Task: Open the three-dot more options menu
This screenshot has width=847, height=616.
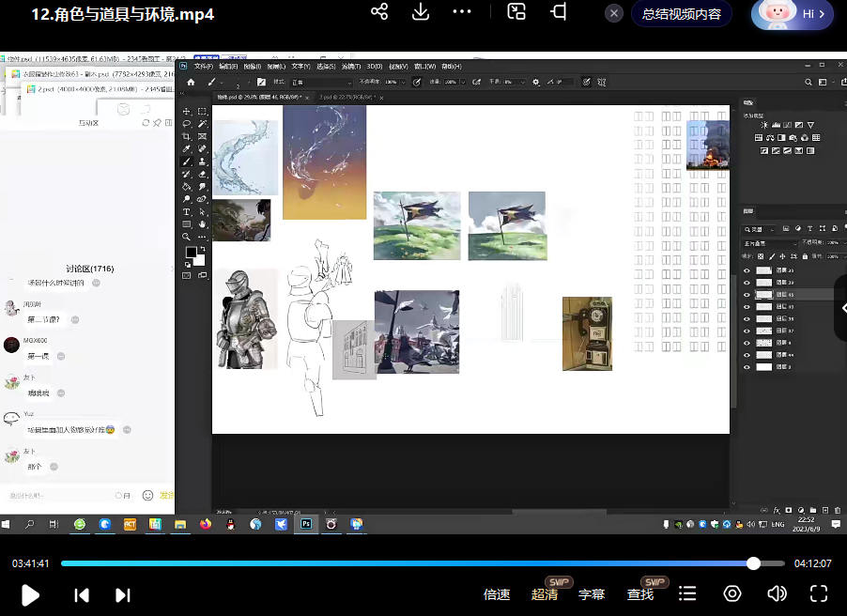Action: click(x=462, y=12)
